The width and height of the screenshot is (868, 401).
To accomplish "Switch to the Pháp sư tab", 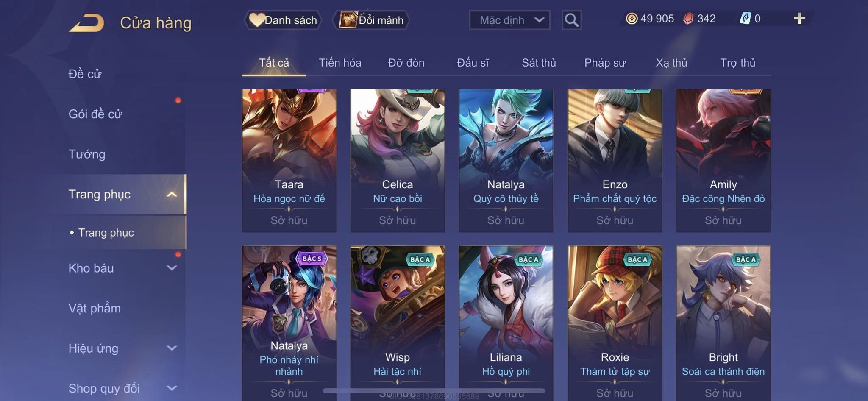I will pyautogui.click(x=605, y=63).
